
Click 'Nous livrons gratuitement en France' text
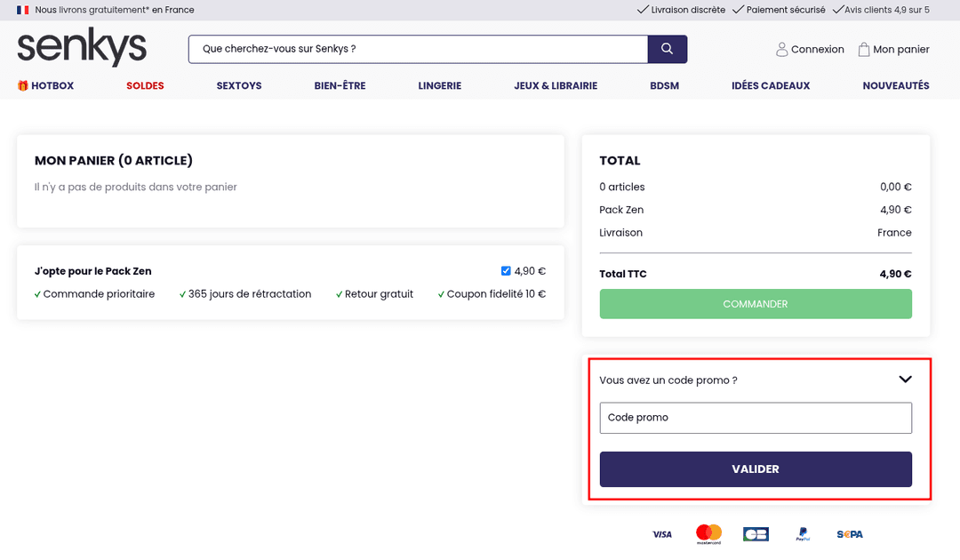(115, 10)
